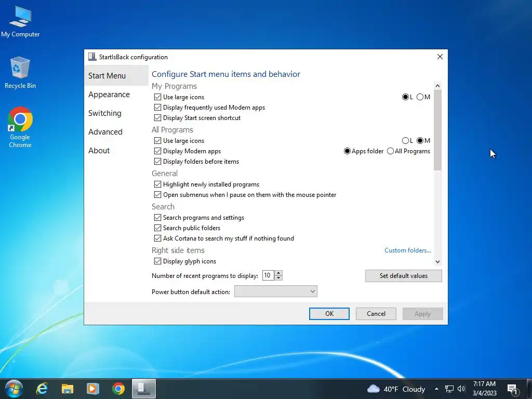Click the settings list scrollbar thumb
The image size is (532, 399).
tap(437, 130)
